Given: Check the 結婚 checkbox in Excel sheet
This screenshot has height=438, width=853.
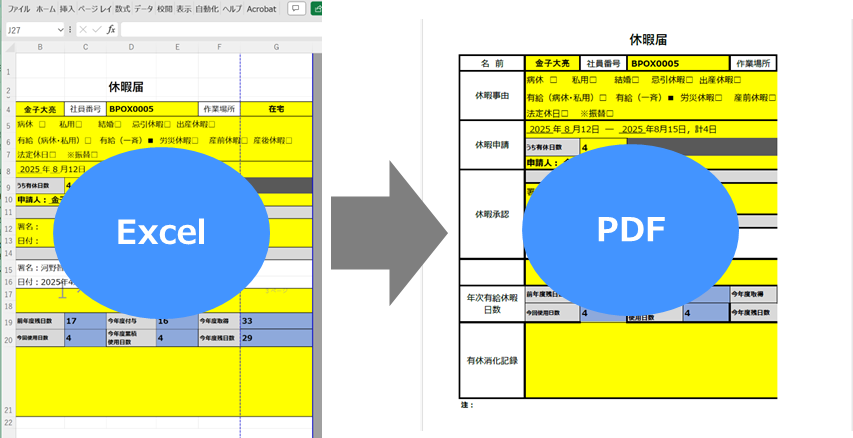Looking at the screenshot, I should point(117,125).
